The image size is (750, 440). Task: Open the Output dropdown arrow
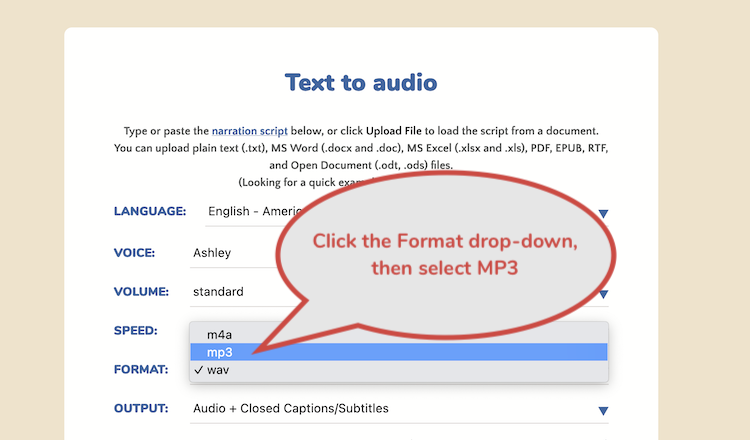pos(603,410)
